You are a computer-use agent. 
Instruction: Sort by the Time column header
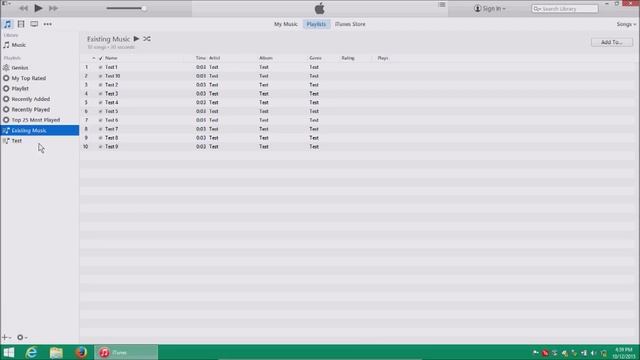click(x=200, y=58)
